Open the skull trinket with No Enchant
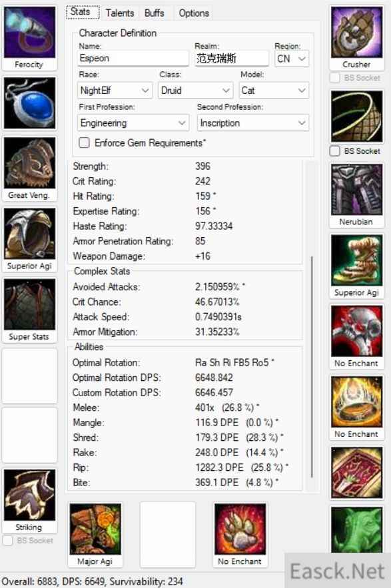This screenshot has width=391, height=588. 357,331
